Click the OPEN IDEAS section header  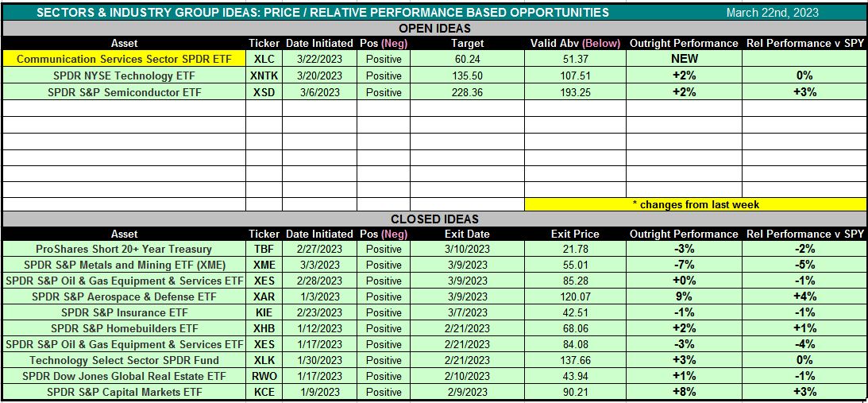coord(434,29)
